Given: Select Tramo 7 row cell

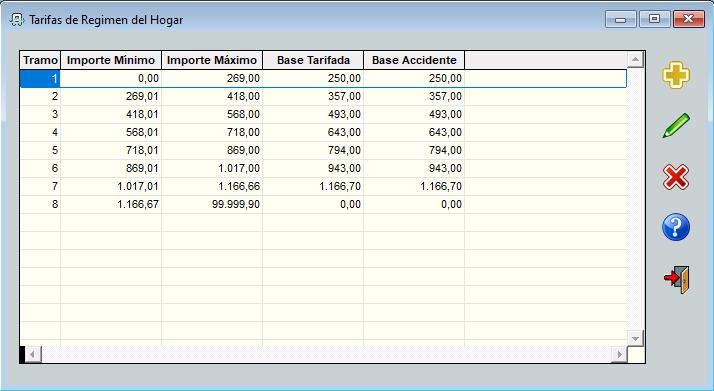Looking at the screenshot, I should pyautogui.click(x=40, y=186).
